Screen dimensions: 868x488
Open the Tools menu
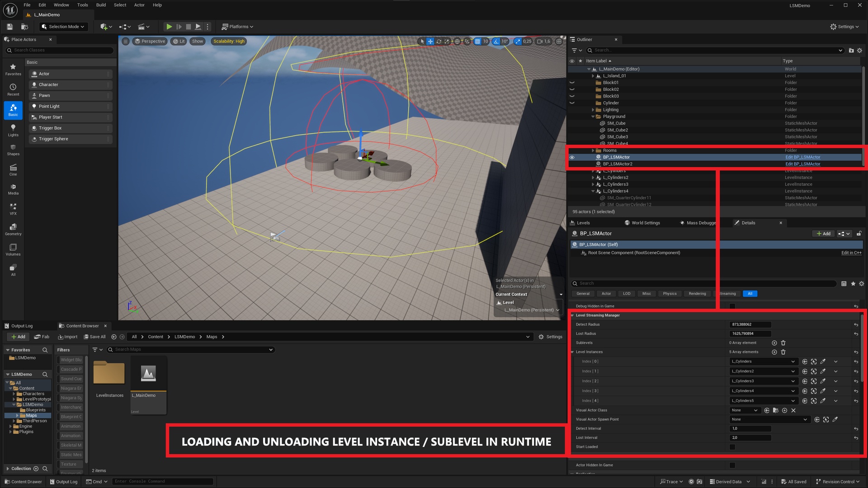[82, 5]
